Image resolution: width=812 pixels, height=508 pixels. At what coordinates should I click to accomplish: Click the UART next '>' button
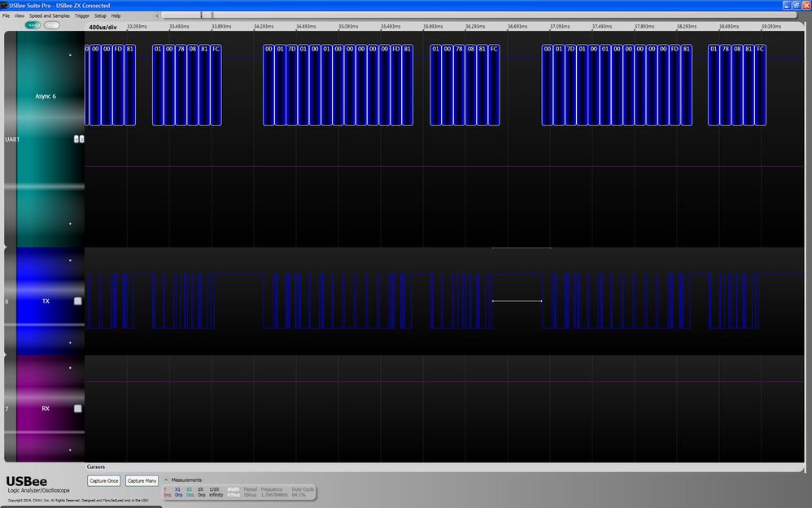[x=81, y=139]
